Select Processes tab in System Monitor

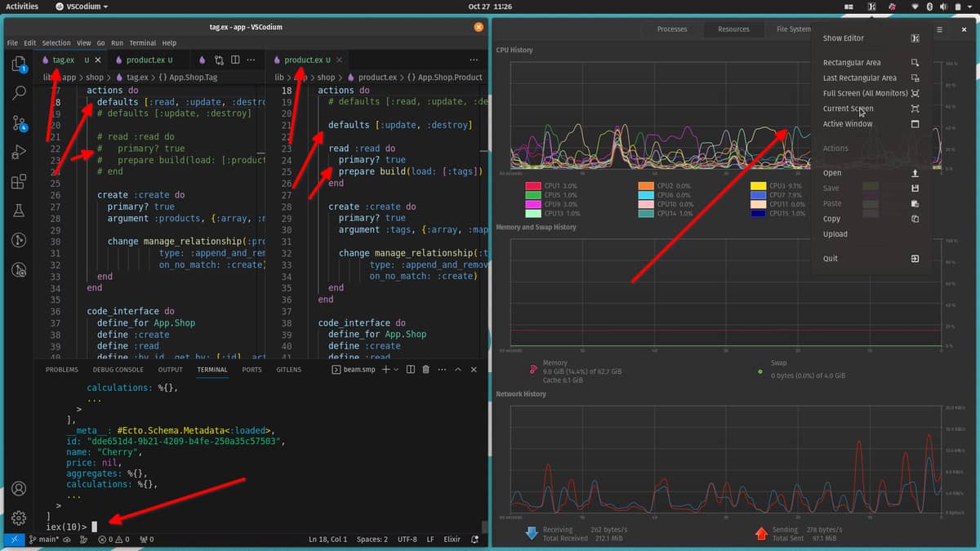[x=672, y=29]
